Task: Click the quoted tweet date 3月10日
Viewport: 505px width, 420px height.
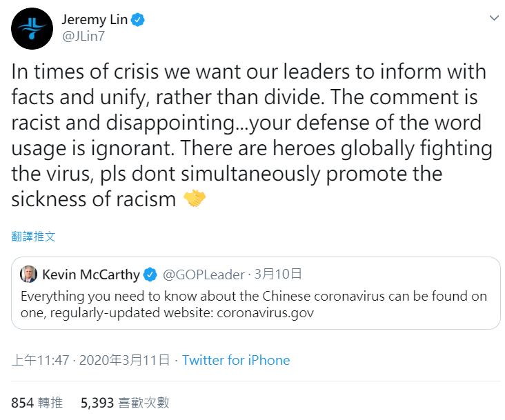Action: (x=278, y=274)
